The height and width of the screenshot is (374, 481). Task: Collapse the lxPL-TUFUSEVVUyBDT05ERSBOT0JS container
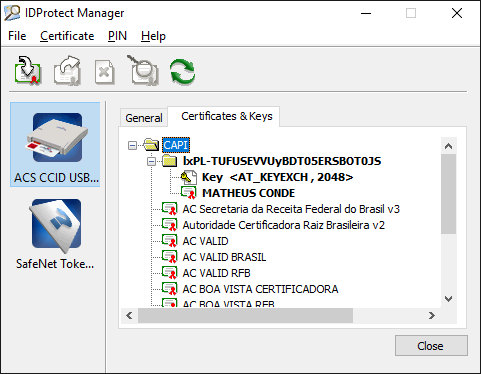(152, 162)
